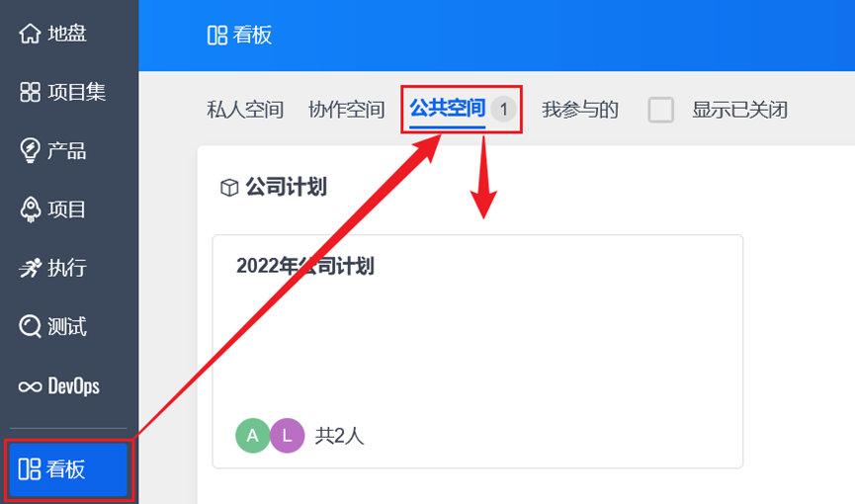
Task: Switch to the 私人空间 tab
Action: click(245, 110)
